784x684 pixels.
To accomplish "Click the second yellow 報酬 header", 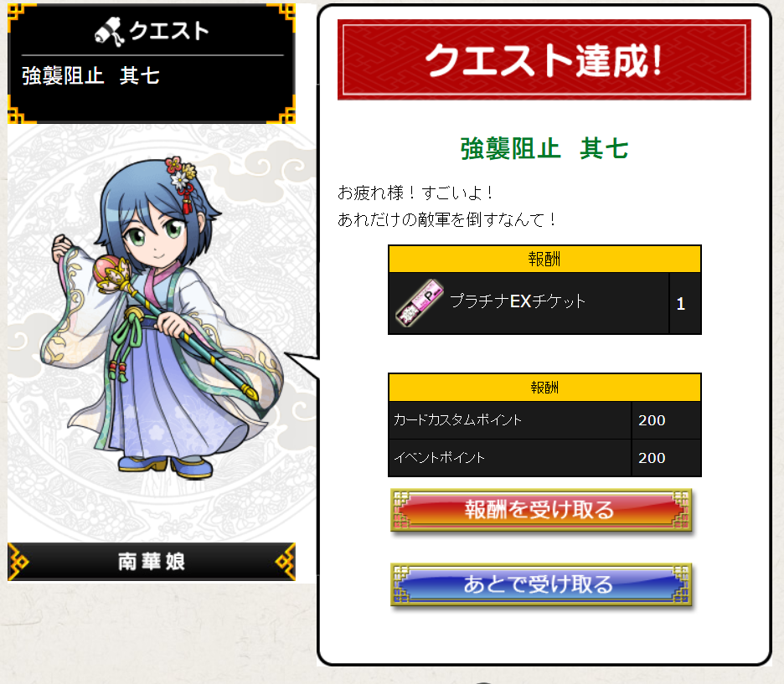I will coord(544,388).
